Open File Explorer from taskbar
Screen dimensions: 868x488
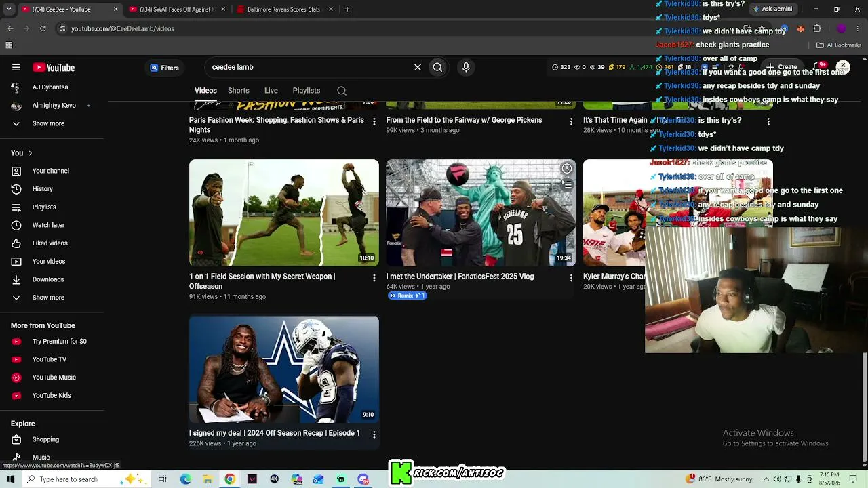(208, 479)
